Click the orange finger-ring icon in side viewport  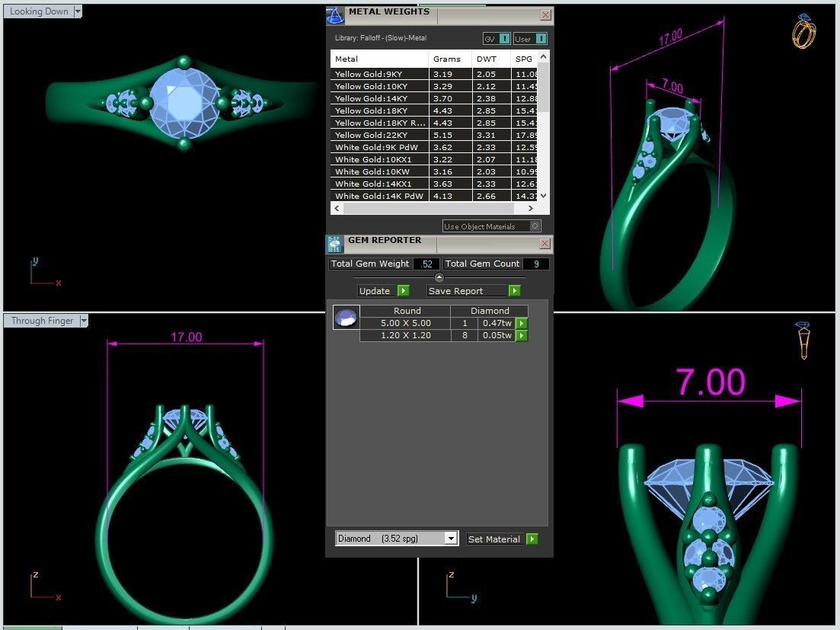pos(803,341)
